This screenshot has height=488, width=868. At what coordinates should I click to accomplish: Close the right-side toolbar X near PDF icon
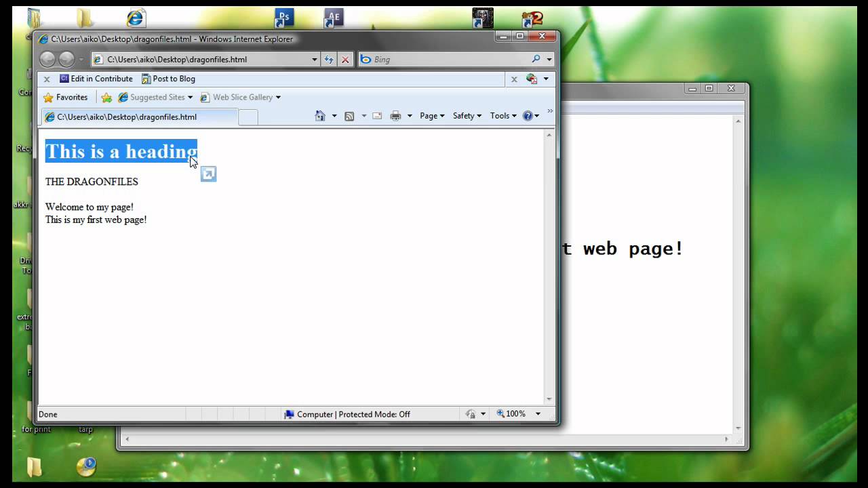click(514, 79)
